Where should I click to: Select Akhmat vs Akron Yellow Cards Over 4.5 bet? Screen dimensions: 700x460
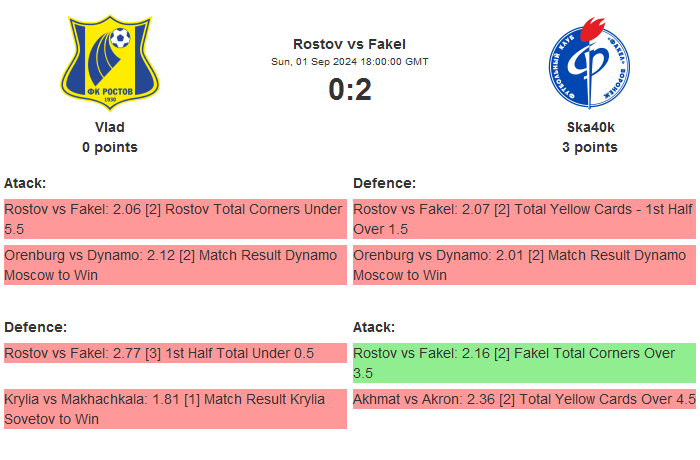coord(524,399)
